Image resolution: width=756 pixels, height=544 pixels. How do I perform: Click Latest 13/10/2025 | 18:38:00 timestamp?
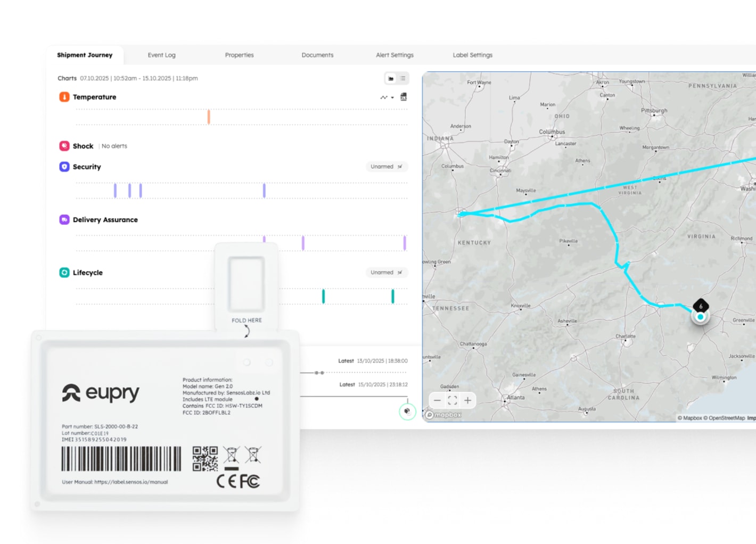click(x=373, y=361)
